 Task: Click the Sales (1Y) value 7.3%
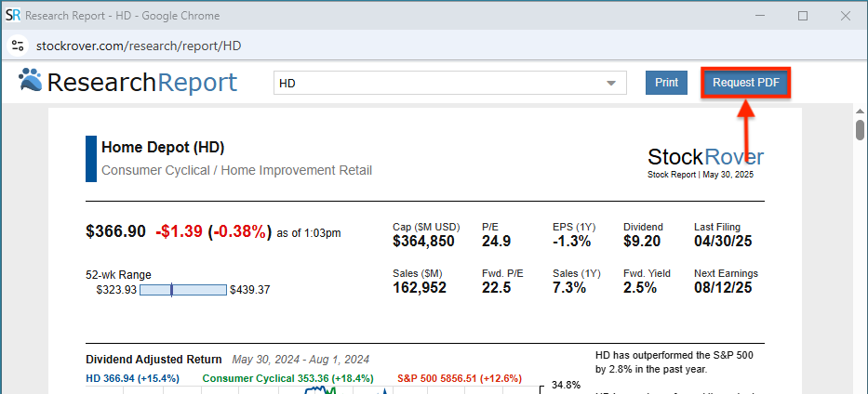click(x=569, y=288)
